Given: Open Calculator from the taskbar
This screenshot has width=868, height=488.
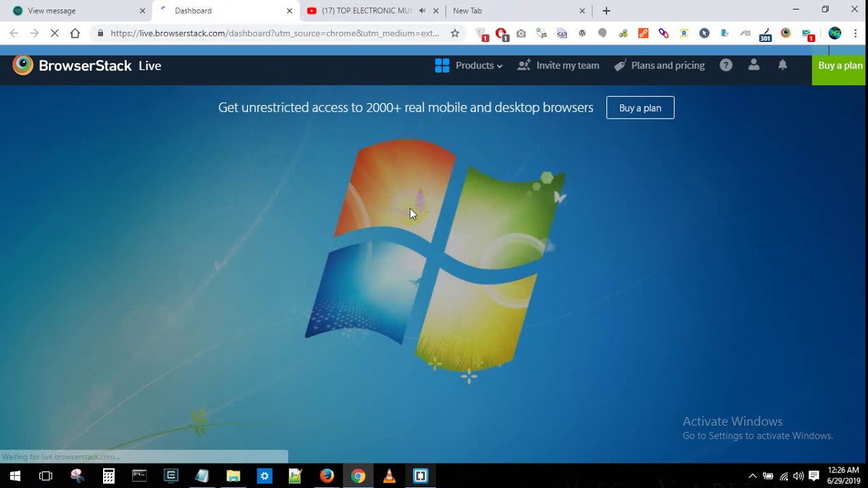Looking at the screenshot, I should [108, 476].
